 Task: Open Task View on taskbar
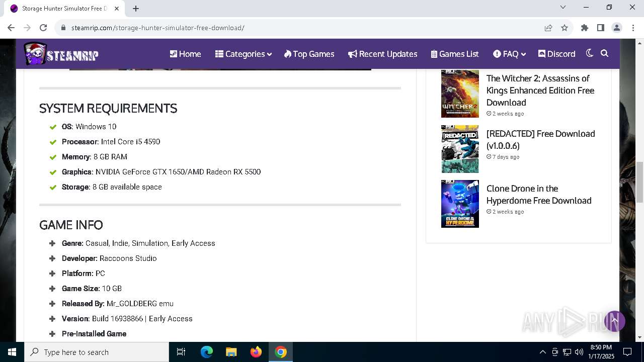(181, 352)
